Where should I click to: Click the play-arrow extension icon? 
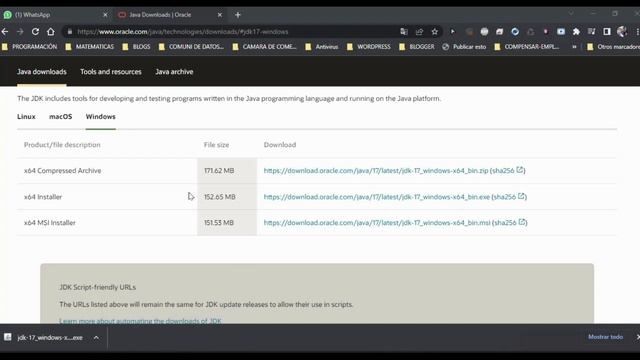(x=453, y=31)
